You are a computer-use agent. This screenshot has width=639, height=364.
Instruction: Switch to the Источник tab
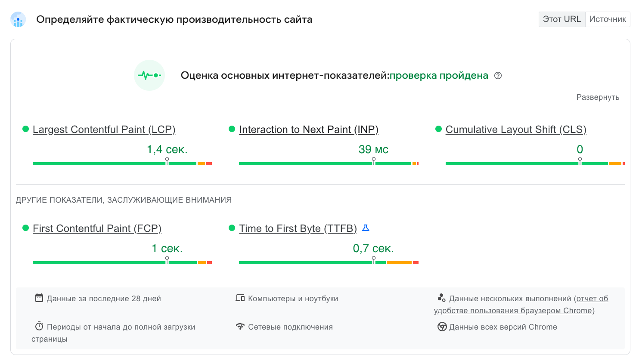click(608, 19)
